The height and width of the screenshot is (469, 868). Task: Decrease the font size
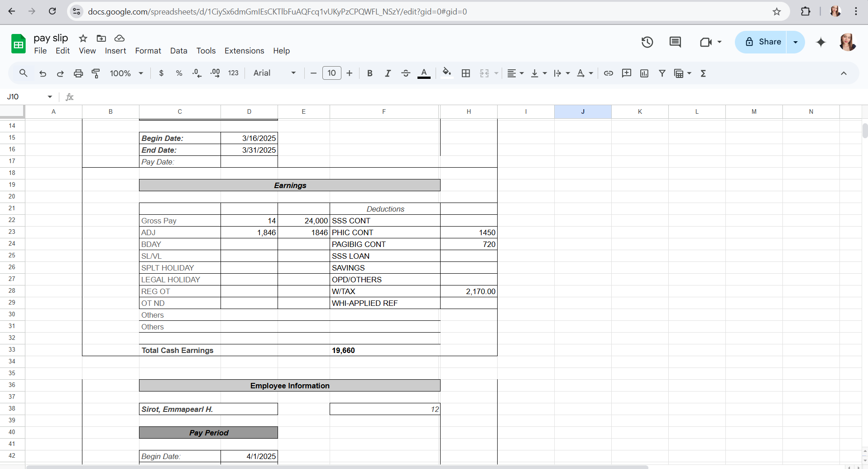313,73
